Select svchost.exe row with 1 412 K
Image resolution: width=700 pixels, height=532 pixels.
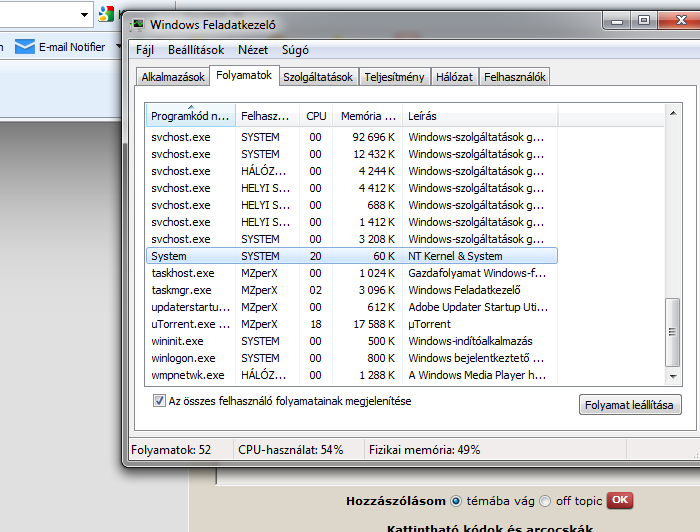(352, 222)
